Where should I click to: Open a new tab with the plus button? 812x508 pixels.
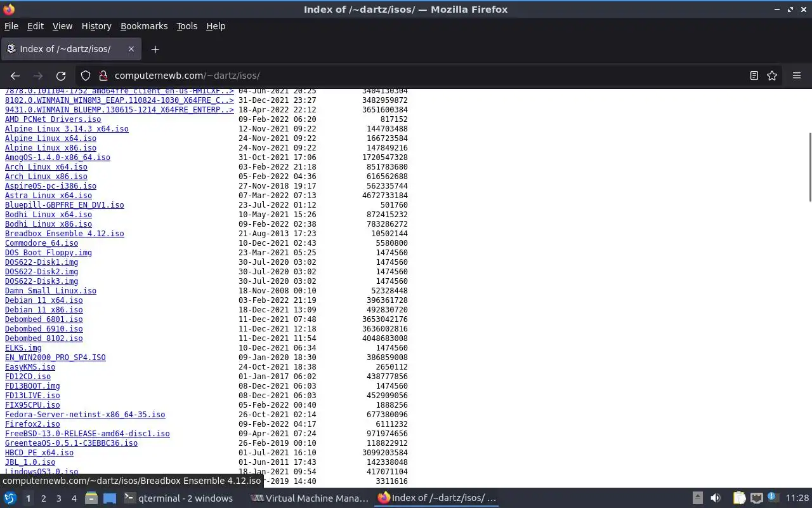tap(155, 49)
